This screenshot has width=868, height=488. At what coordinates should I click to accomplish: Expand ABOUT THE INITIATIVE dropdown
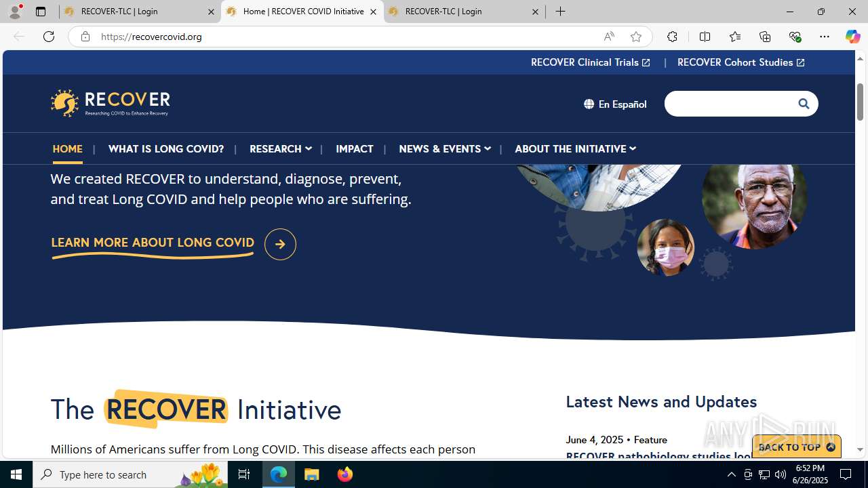click(x=575, y=149)
